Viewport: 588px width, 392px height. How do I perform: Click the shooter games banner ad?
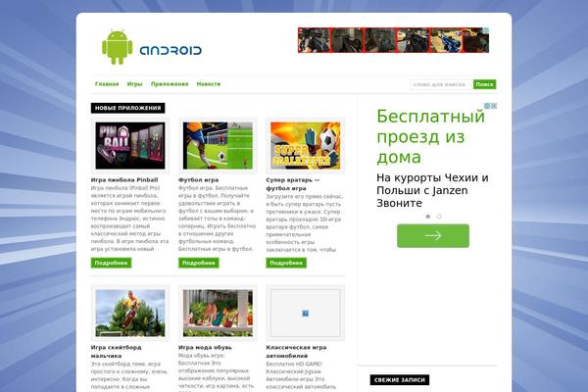[x=393, y=40]
